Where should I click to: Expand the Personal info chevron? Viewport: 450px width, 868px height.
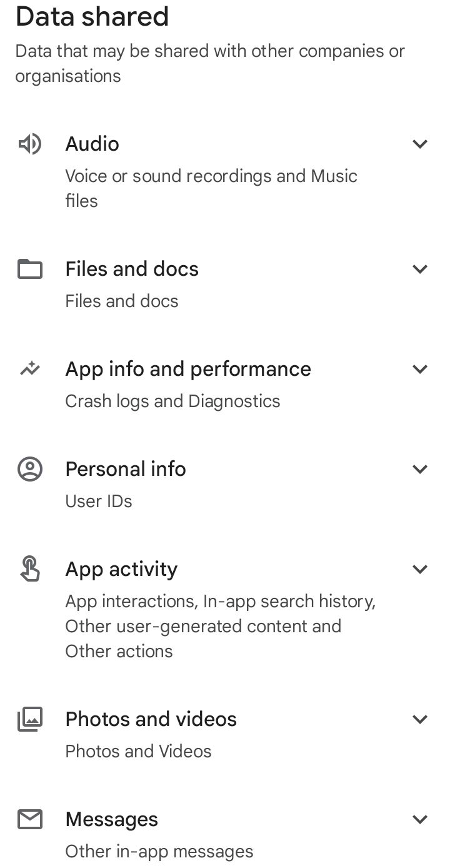420,469
